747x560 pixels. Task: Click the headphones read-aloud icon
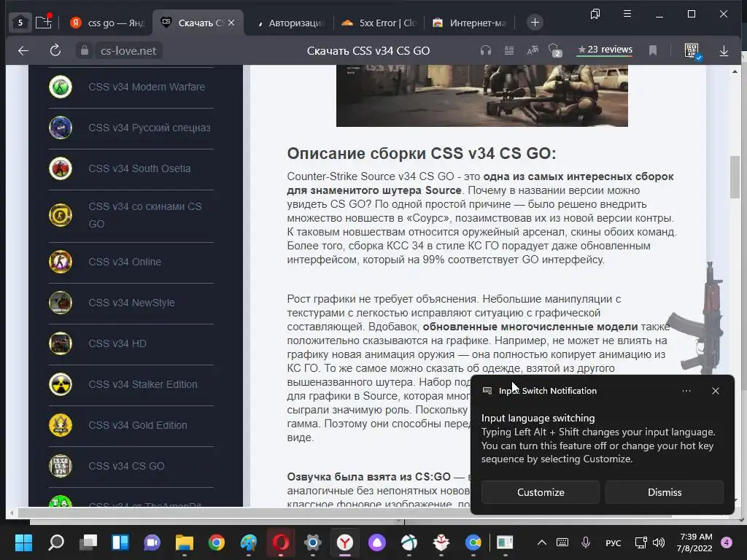coord(485,50)
